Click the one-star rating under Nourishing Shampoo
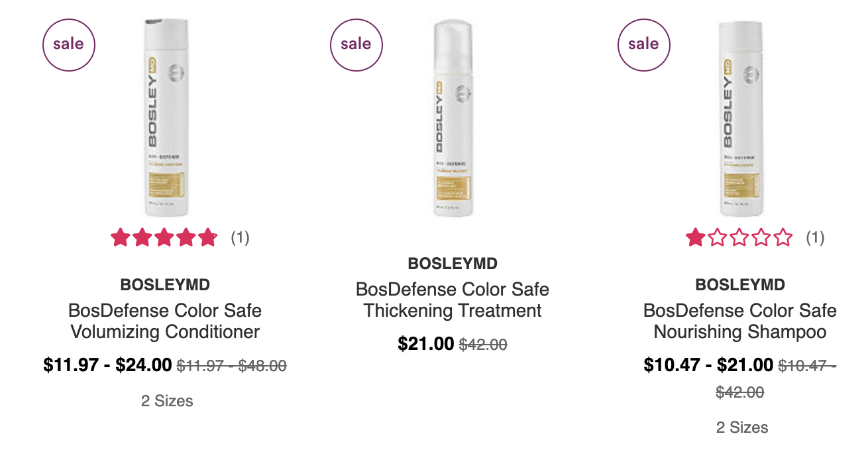 (739, 237)
